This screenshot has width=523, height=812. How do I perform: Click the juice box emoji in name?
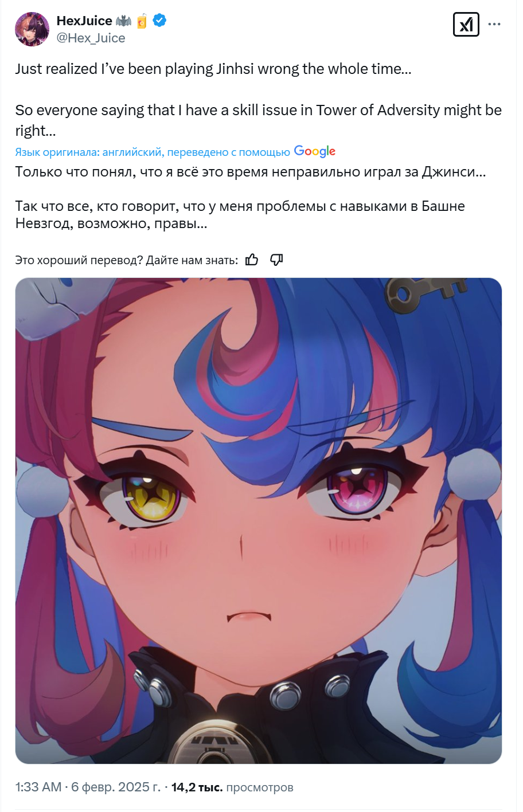(142, 21)
